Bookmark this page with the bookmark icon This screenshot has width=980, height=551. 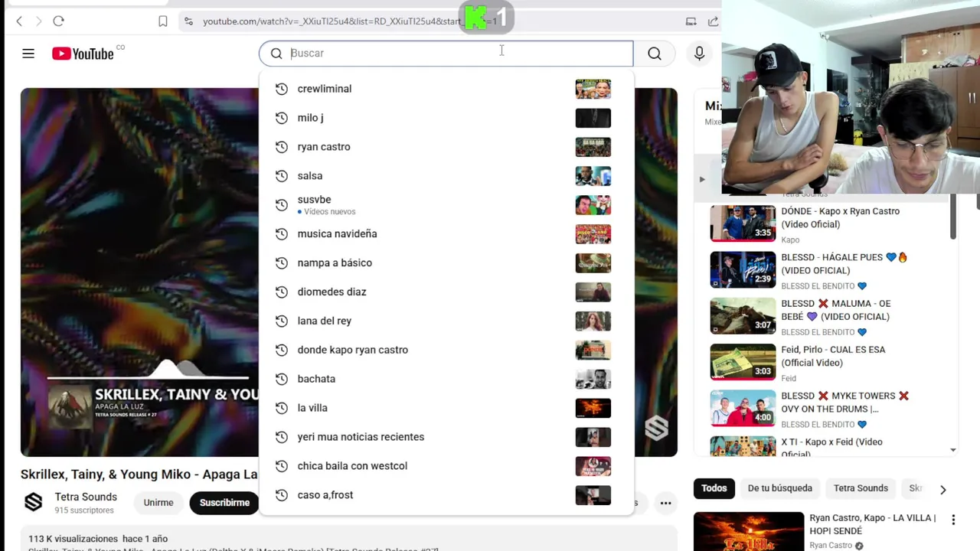click(x=163, y=21)
